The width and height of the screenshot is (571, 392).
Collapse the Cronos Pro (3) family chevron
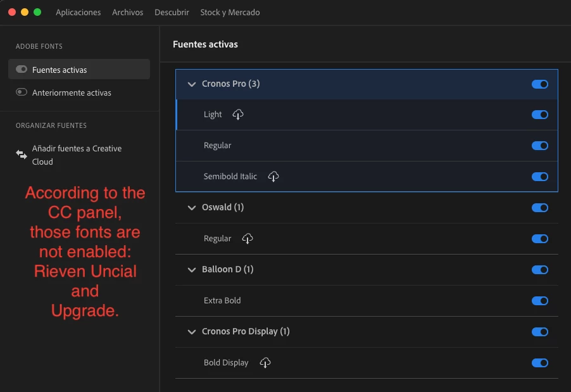[x=192, y=84]
